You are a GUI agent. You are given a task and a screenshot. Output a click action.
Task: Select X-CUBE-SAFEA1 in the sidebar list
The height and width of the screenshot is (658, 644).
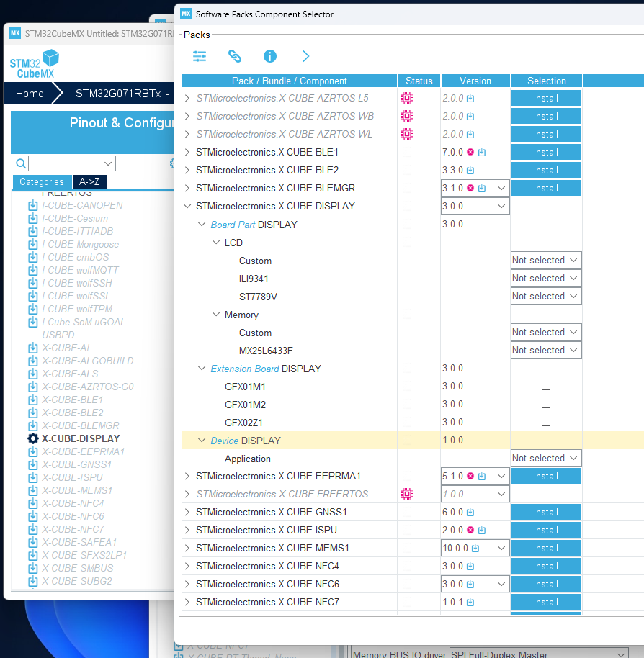(x=79, y=543)
